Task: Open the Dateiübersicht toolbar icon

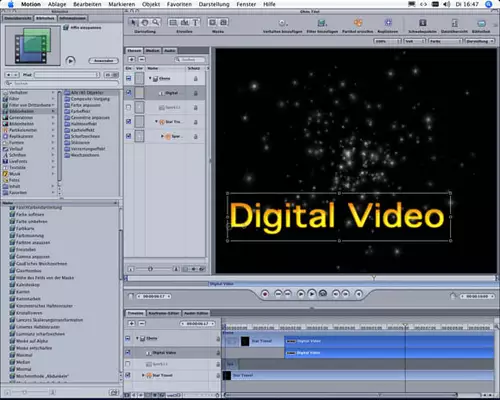Action: point(454,23)
